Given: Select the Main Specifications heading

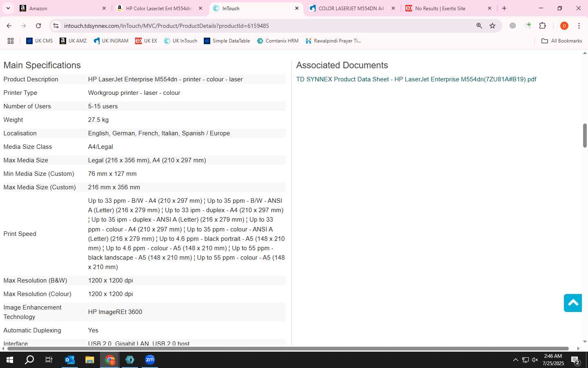Looking at the screenshot, I should pyautogui.click(x=42, y=65).
